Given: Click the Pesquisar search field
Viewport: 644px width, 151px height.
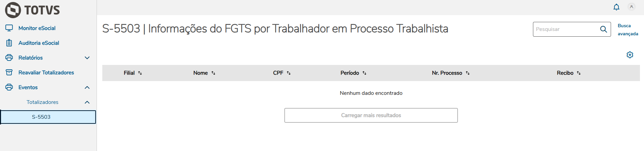Looking at the screenshot, I should click(565, 29).
